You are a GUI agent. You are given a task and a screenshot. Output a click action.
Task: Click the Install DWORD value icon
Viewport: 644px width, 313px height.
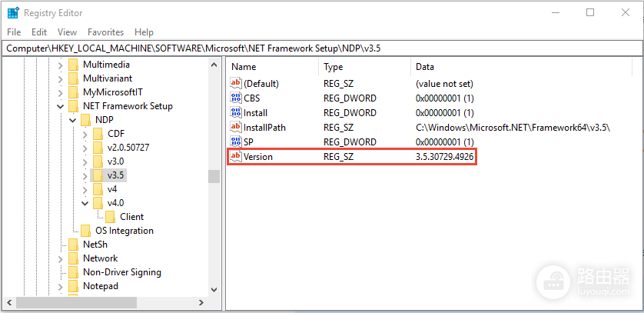236,112
